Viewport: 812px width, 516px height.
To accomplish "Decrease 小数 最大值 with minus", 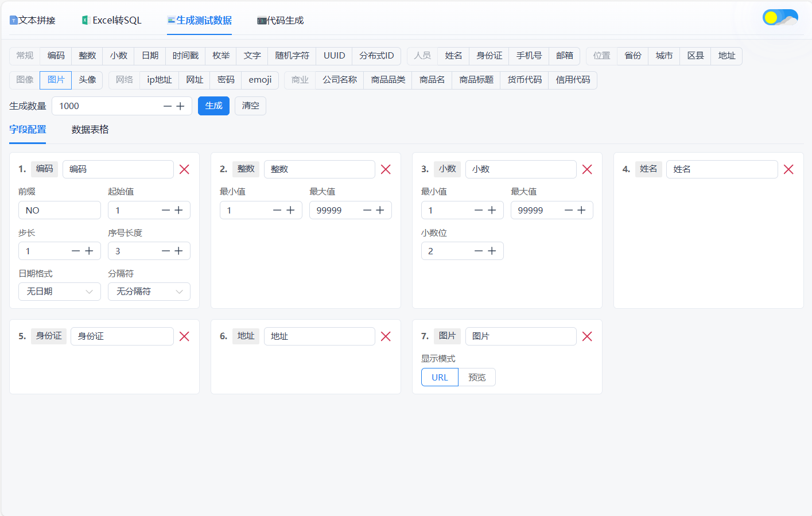I will 569,210.
